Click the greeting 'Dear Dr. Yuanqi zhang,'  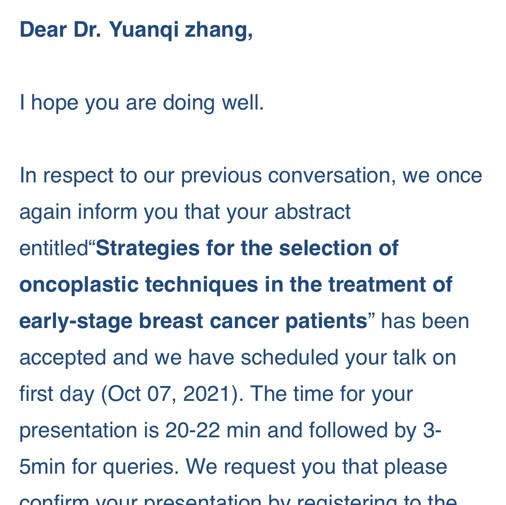(136, 30)
